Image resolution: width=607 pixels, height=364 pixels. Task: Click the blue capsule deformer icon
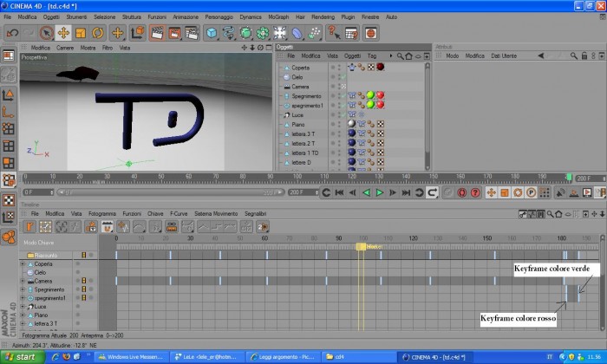[x=297, y=33]
